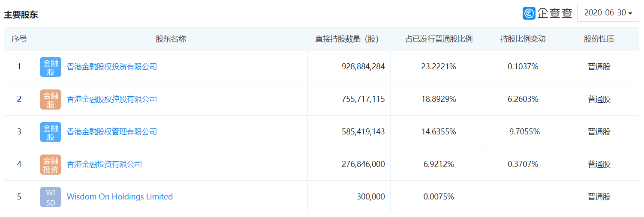Click the 金融股 badge beside 香港金融股权投资有限公司
Viewport: 644px width, 217px height.
51,67
